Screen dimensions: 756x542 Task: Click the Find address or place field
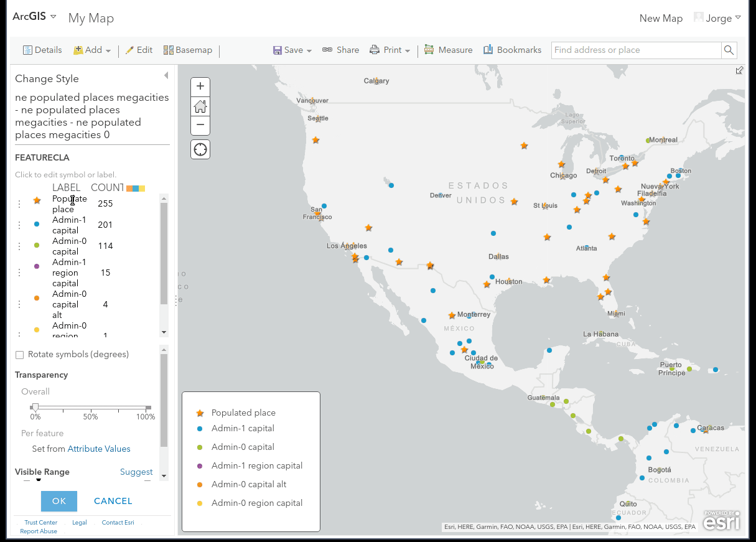click(637, 50)
